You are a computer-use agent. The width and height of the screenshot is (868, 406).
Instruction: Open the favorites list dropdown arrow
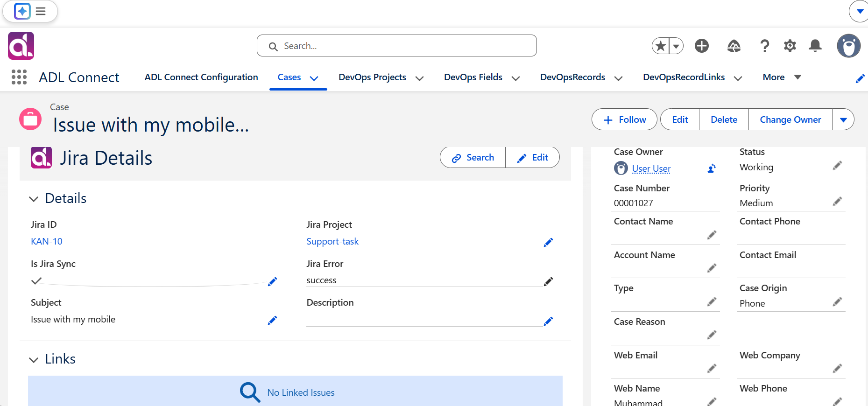click(676, 46)
